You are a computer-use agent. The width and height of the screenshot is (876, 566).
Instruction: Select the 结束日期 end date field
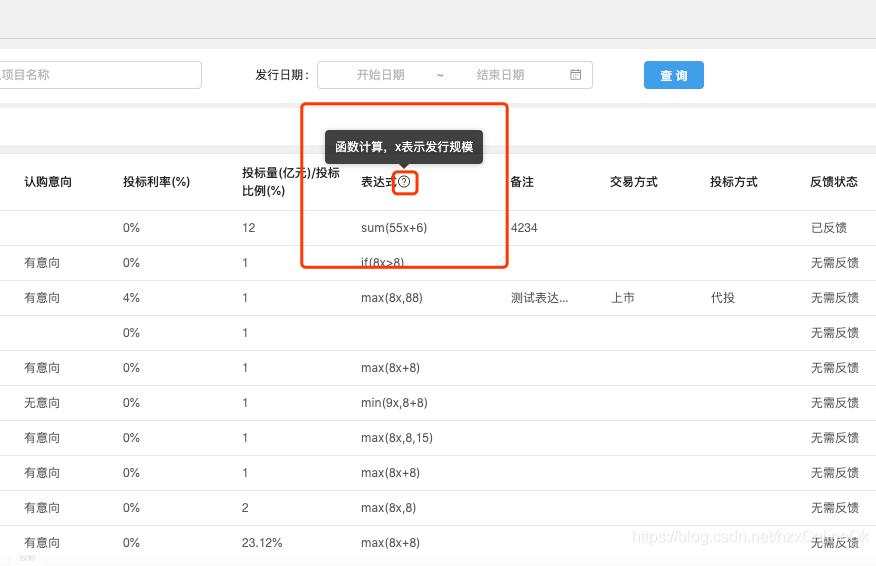(x=500, y=75)
